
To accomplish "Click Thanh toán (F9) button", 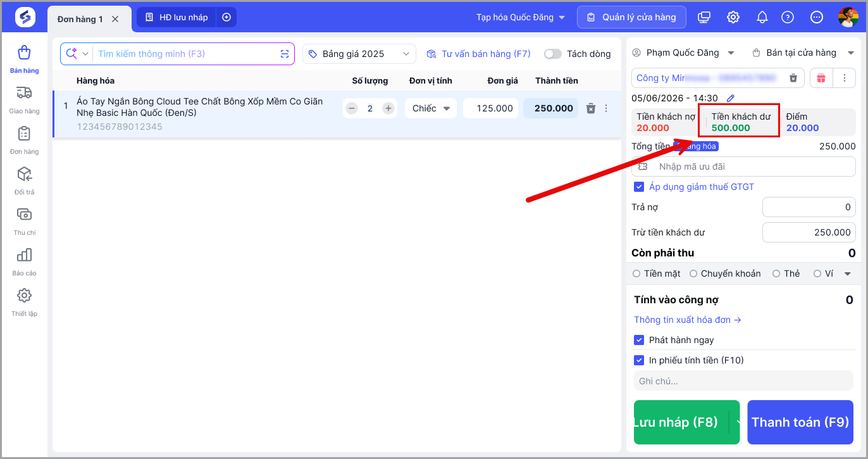I will [x=800, y=422].
